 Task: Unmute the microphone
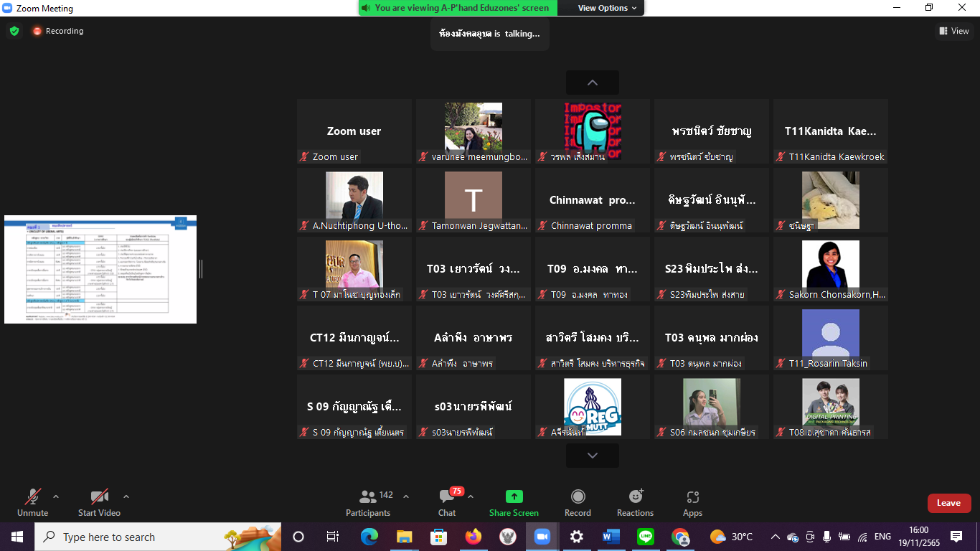click(x=32, y=496)
